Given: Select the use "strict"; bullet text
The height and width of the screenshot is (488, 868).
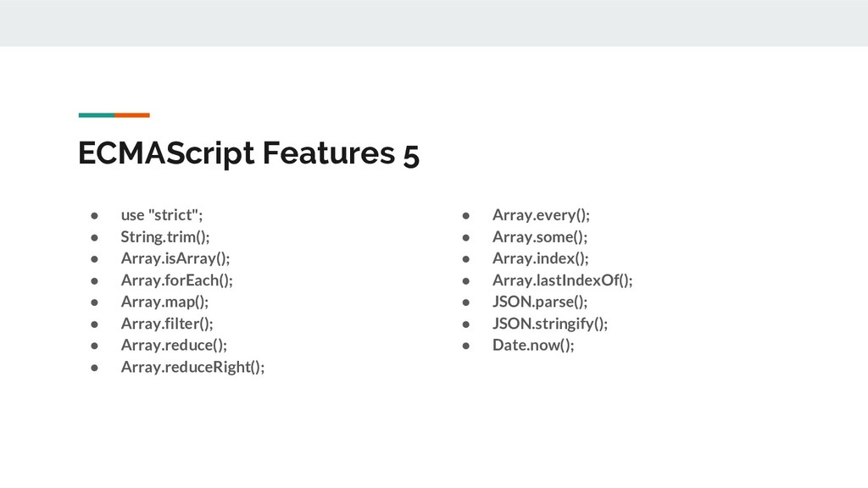Looking at the screenshot, I should [162, 214].
